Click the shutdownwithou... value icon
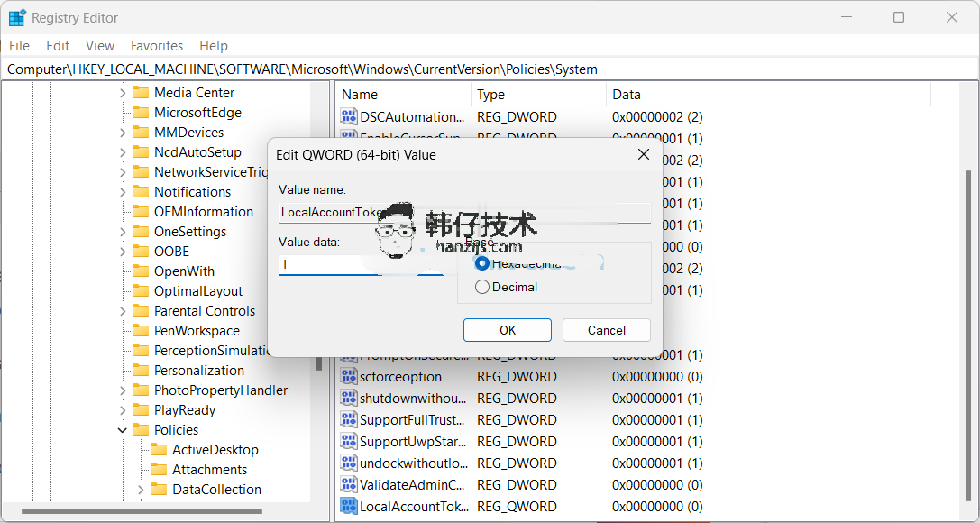The width and height of the screenshot is (980, 523). click(x=348, y=398)
